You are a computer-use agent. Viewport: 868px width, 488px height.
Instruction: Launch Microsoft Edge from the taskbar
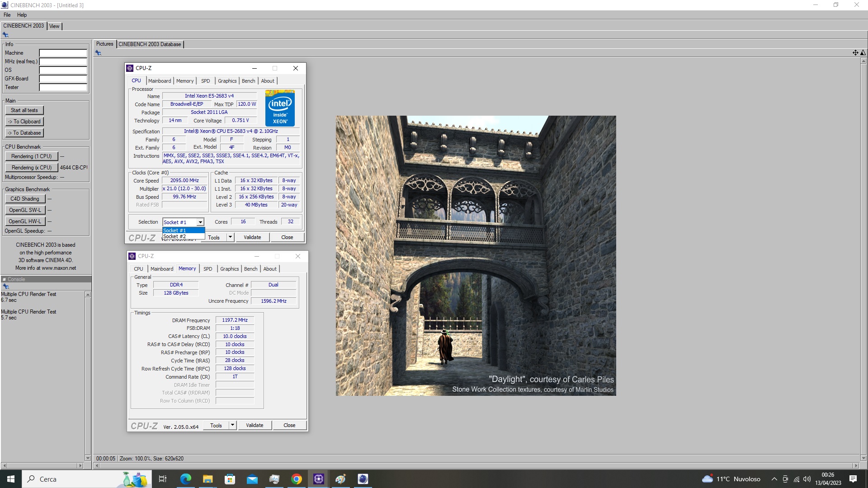(x=185, y=479)
